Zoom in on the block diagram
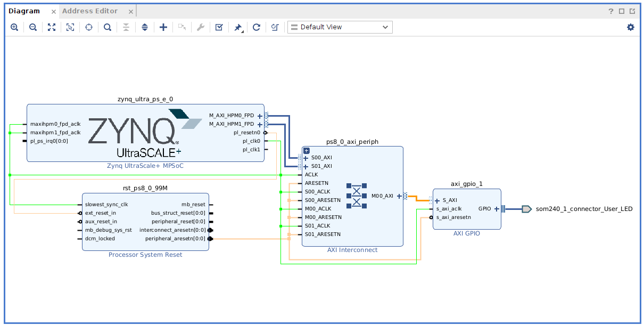This screenshot has width=644, height=325. (14, 27)
